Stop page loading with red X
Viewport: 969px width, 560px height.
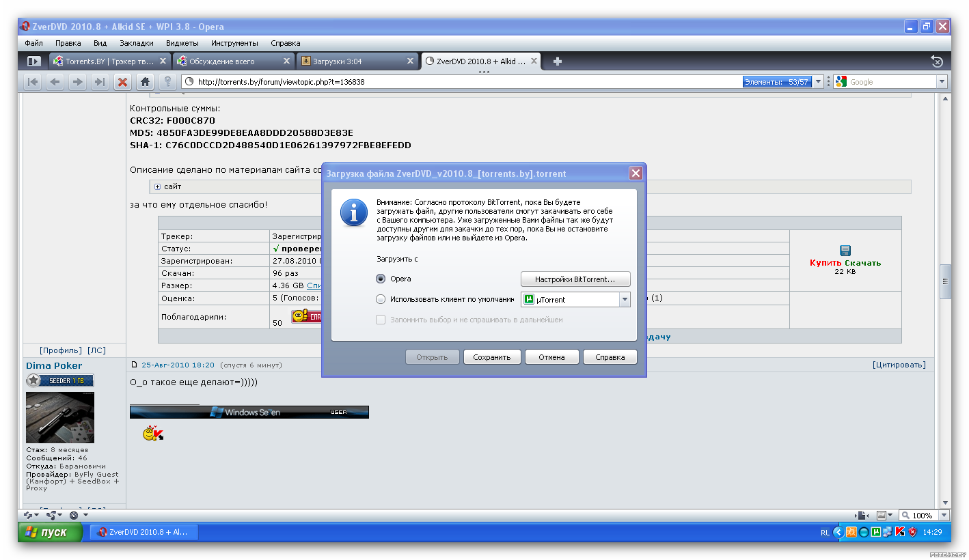tap(122, 82)
